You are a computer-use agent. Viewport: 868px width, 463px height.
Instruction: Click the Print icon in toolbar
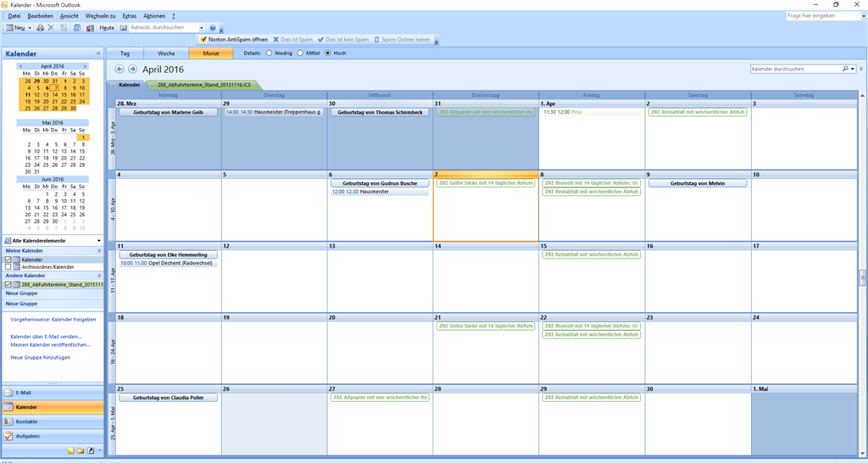pos(41,27)
